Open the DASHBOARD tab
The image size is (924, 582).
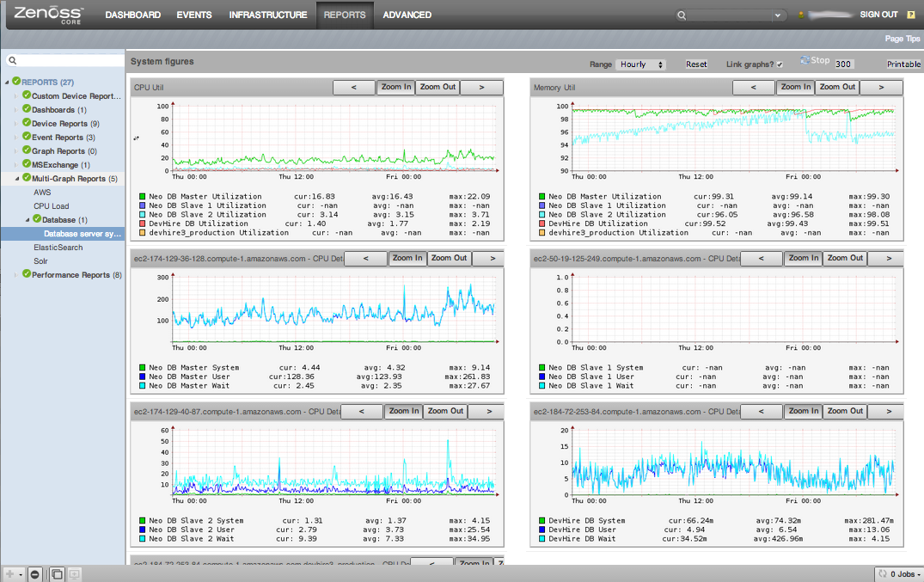[x=132, y=15]
